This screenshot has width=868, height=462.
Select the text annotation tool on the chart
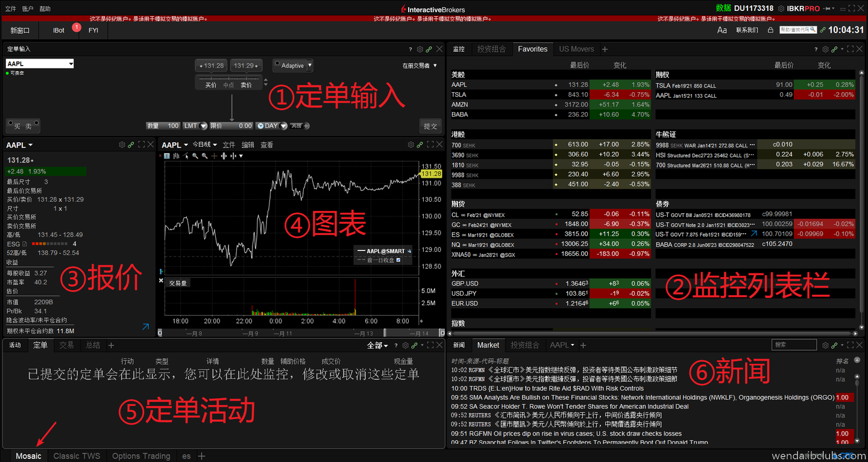167,156
